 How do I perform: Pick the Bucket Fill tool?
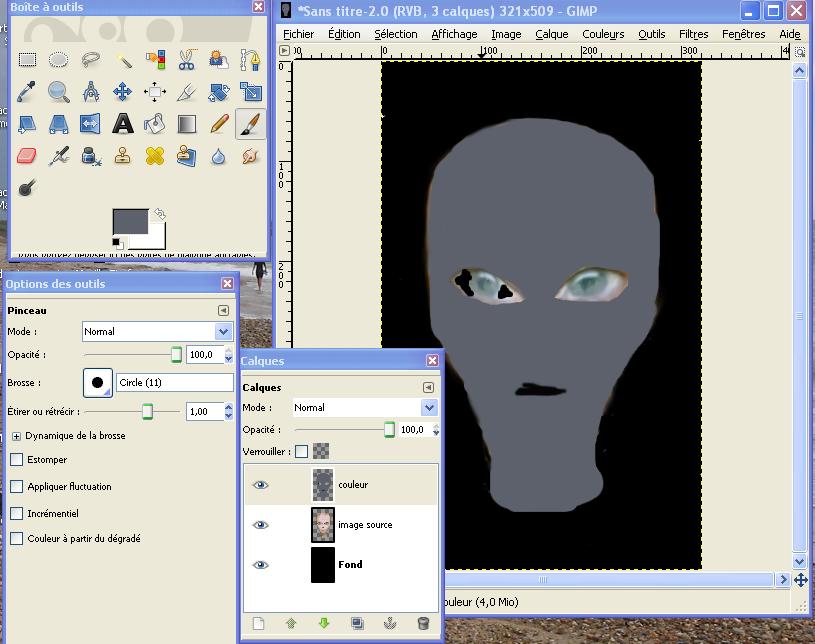pyautogui.click(x=154, y=124)
